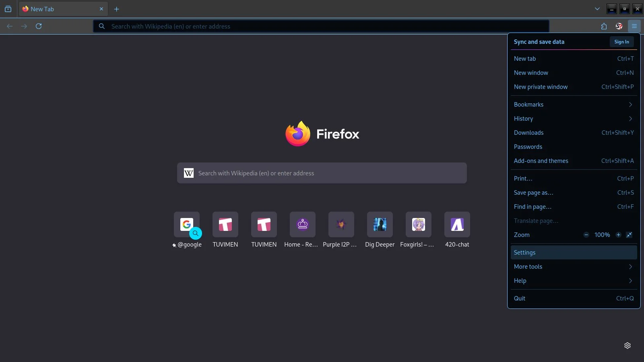Viewport: 644px width, 362px height.
Task: Click the Sign In button
Action: click(x=621, y=42)
